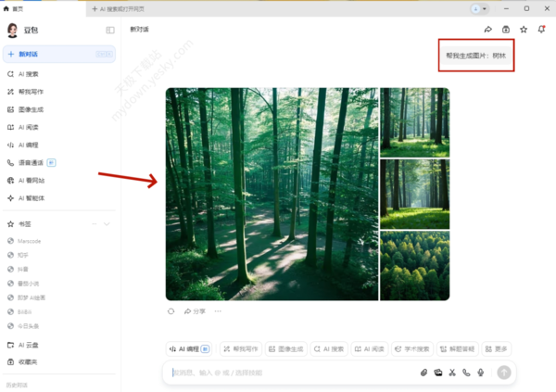
Task: Open 帮我写作 in the sidebar
Action: pyautogui.click(x=59, y=92)
